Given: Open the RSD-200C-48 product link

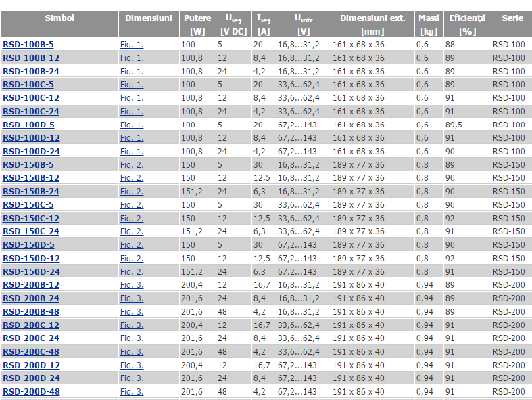Looking at the screenshot, I should (x=31, y=352).
